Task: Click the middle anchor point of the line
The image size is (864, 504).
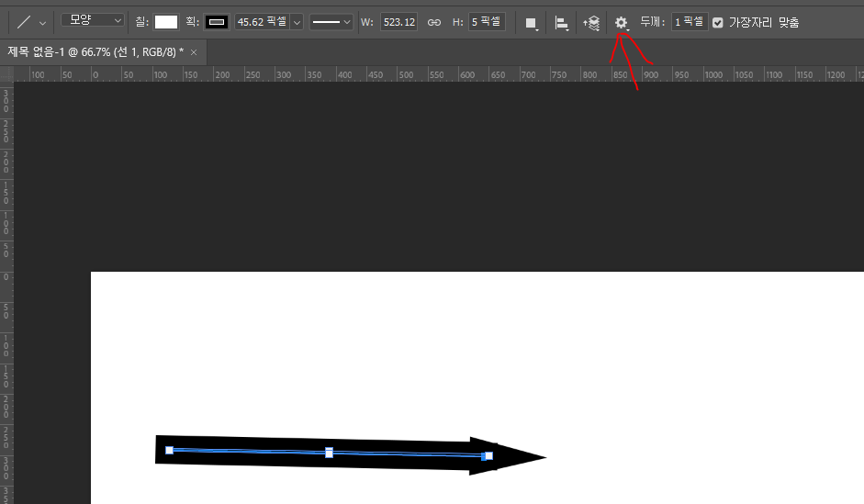Action: [329, 453]
